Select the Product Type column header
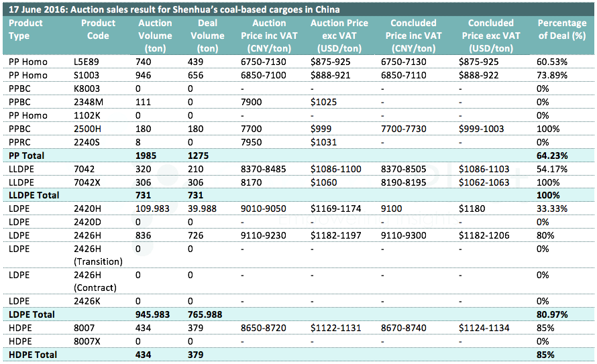 [x=26, y=29]
